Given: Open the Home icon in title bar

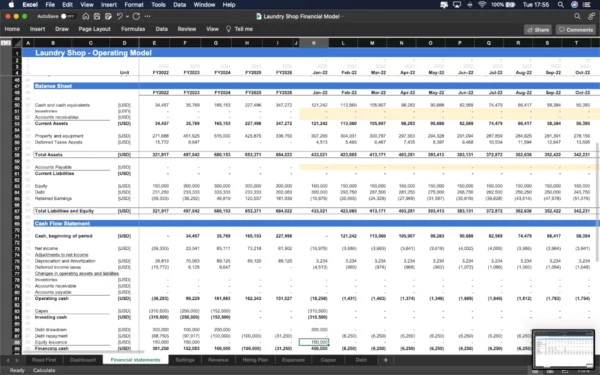Looking at the screenshot, I should (x=86, y=16).
